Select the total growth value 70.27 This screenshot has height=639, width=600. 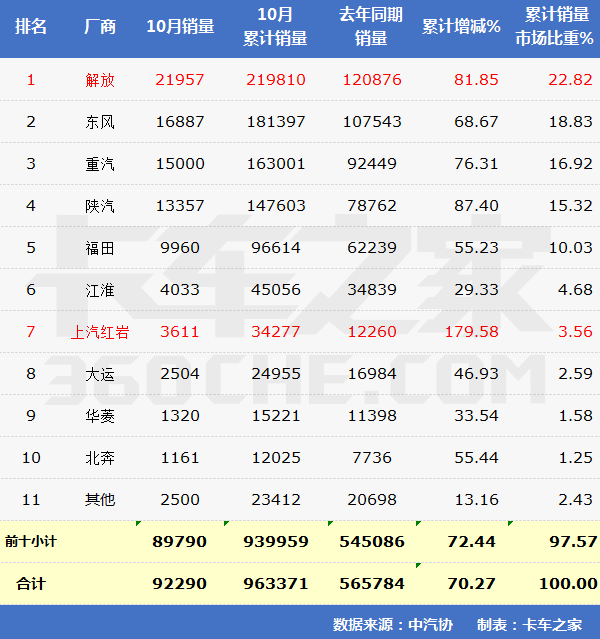[x=472, y=584]
